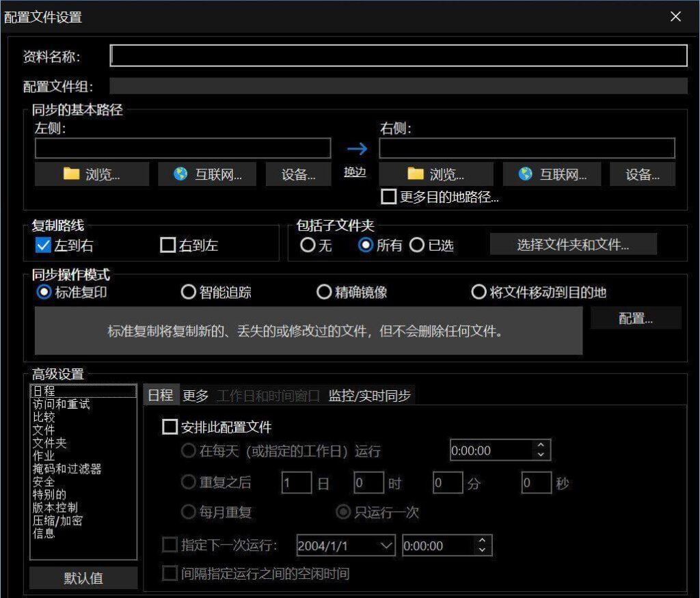Switch to 工作日和时间窗口 tab
Viewport: 700px width, 598px height.
[x=268, y=396]
